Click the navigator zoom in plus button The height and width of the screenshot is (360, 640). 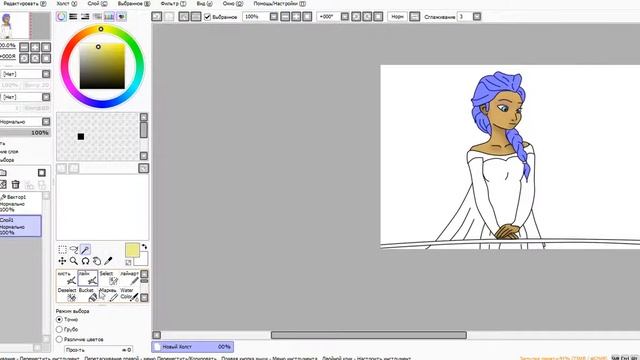point(35,47)
